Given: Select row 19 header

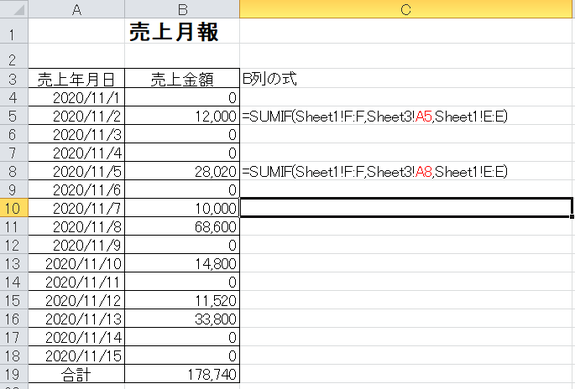Looking at the screenshot, I should point(14,374).
